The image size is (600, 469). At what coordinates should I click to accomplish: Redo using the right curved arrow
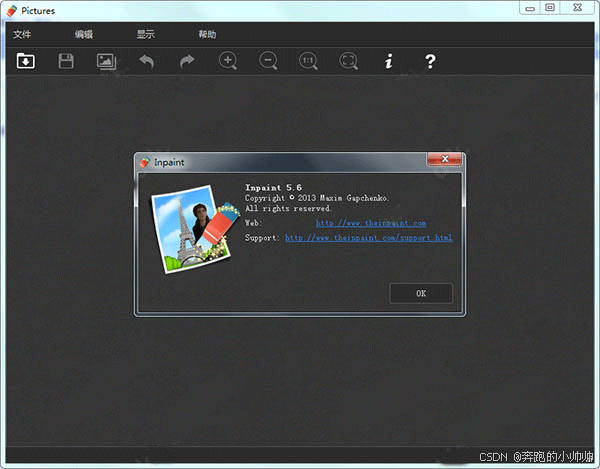click(187, 61)
